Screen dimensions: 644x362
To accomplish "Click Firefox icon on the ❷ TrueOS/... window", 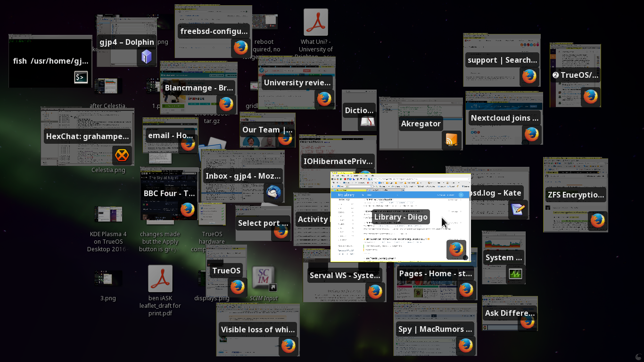I will tap(590, 96).
